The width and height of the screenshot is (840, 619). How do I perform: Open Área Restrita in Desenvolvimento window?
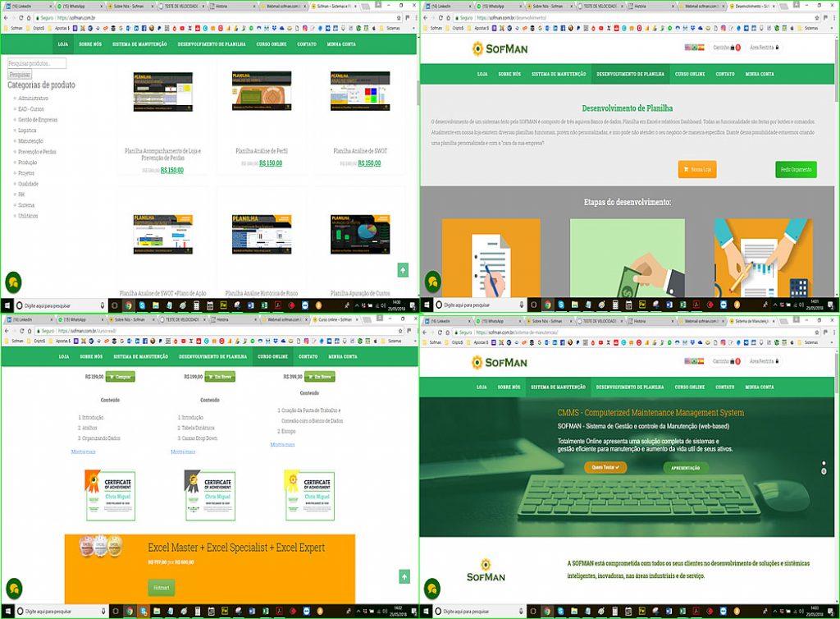click(764, 48)
